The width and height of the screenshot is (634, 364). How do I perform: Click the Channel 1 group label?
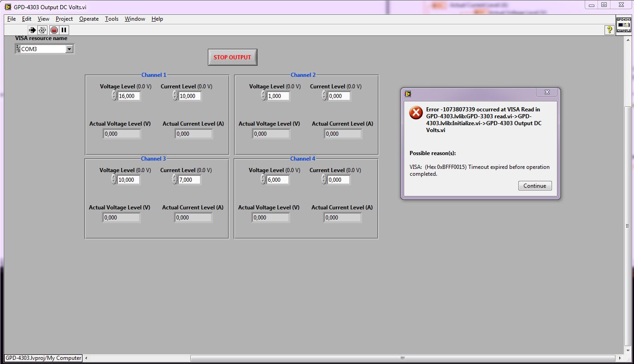154,75
